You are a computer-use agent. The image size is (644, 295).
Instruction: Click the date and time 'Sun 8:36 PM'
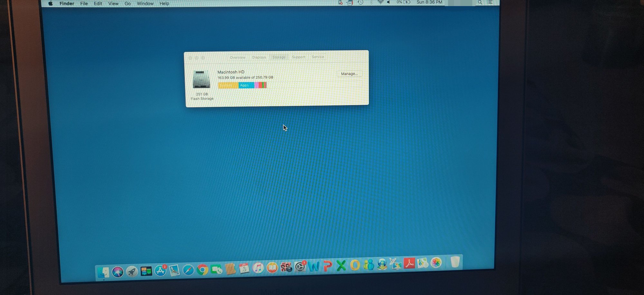[x=429, y=2]
